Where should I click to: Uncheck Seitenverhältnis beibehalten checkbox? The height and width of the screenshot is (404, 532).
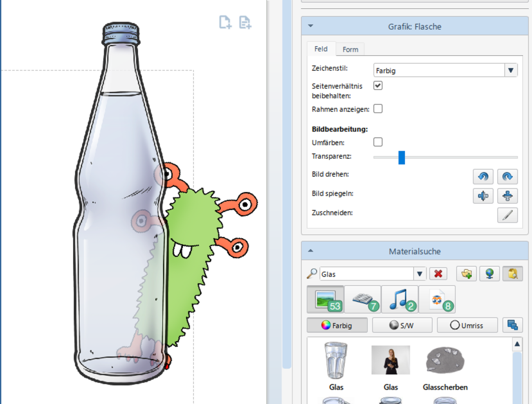click(378, 86)
